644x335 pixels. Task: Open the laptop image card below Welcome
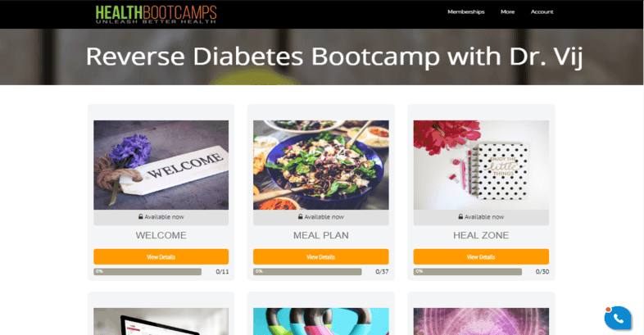point(161,321)
